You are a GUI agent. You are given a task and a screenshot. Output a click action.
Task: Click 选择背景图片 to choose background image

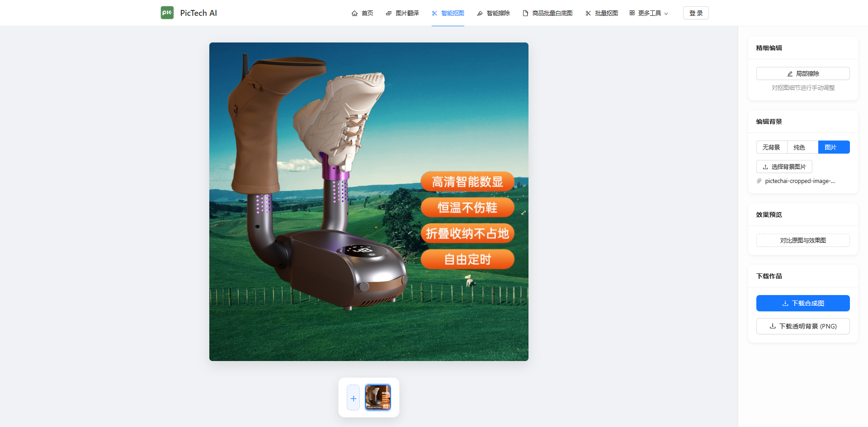click(x=784, y=167)
